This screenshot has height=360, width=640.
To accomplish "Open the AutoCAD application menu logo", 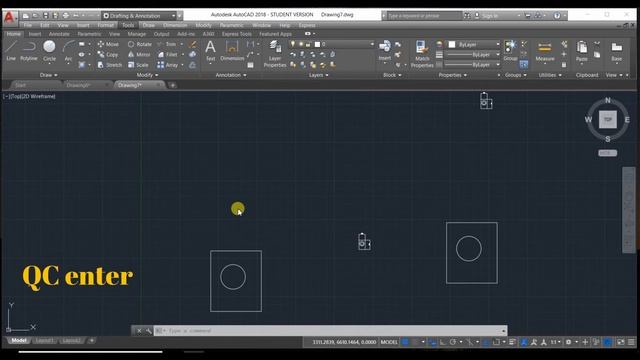I will (x=9, y=17).
